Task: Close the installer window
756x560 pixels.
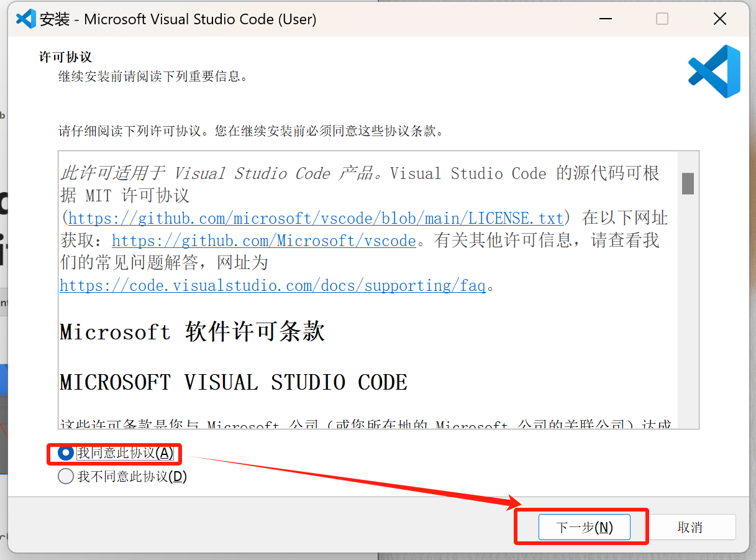Action: click(720, 19)
